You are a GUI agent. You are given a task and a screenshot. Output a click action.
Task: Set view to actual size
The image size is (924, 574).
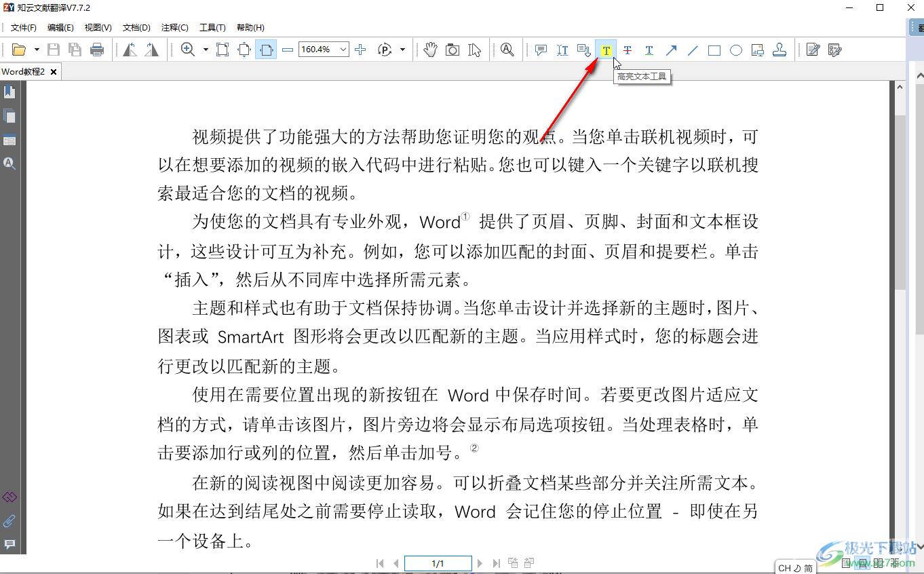point(223,50)
